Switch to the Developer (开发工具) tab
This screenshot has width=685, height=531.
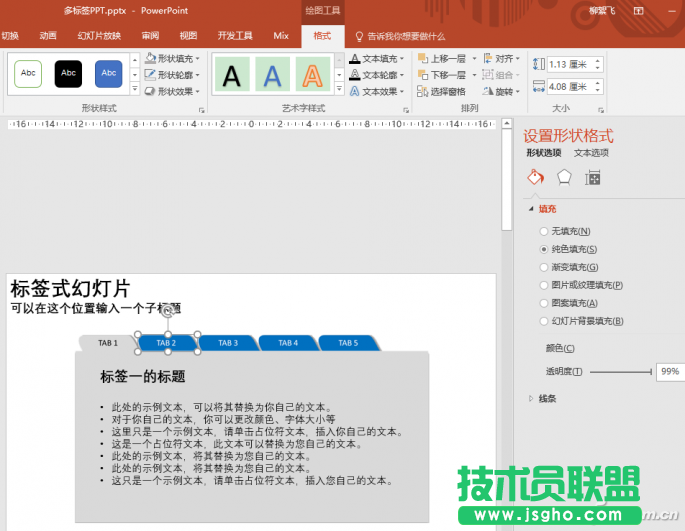click(235, 36)
